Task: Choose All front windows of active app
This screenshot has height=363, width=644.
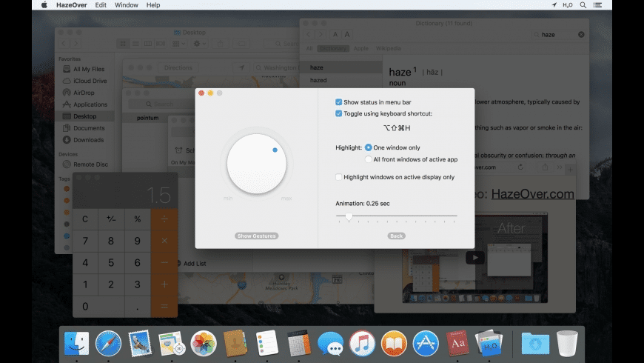Action: click(x=368, y=159)
